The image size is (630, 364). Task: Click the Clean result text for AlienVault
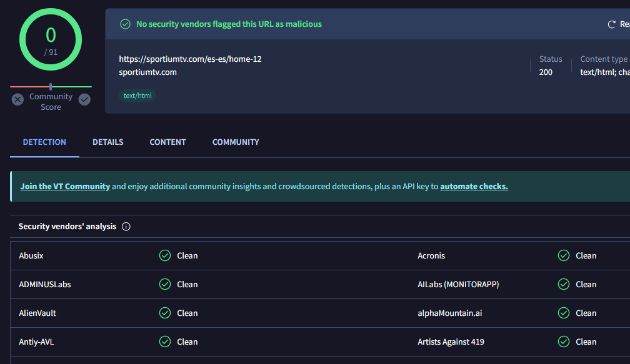(x=187, y=313)
